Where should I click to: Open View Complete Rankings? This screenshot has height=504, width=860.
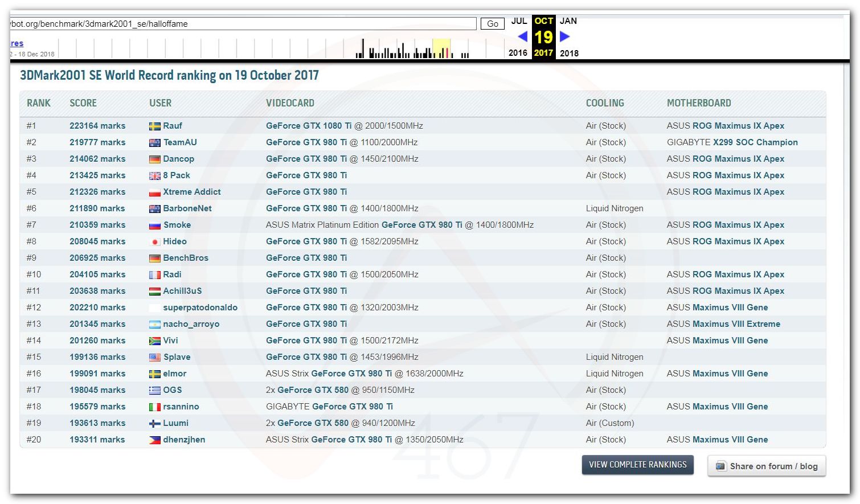(x=637, y=465)
